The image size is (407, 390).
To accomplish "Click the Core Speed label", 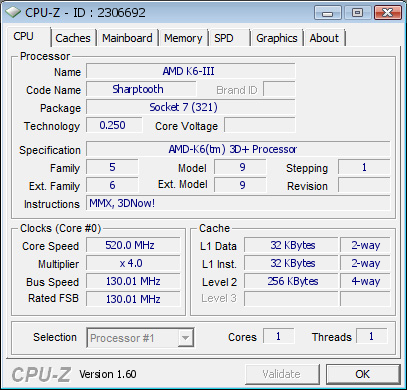I will click(51, 246).
